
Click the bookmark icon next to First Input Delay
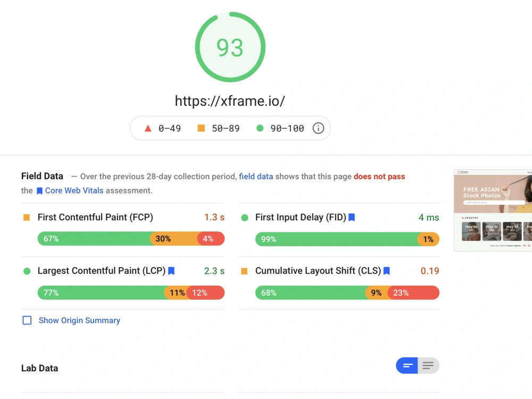click(352, 217)
